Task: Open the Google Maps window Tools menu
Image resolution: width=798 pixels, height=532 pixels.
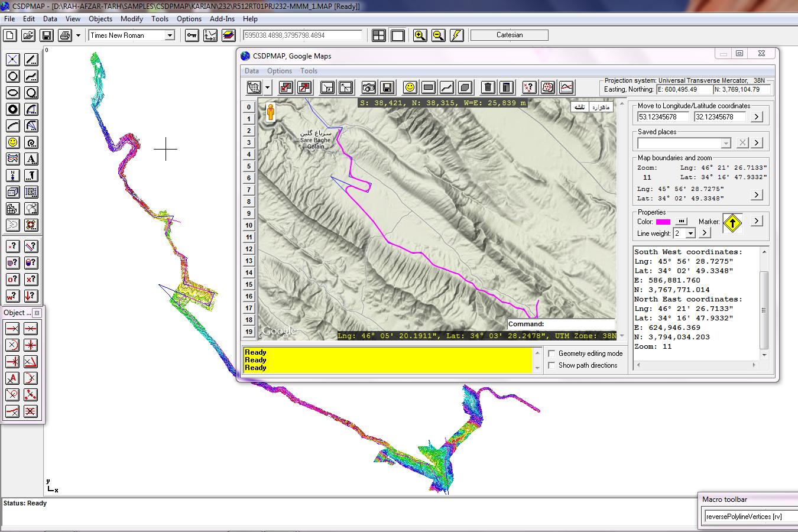Action: point(309,71)
